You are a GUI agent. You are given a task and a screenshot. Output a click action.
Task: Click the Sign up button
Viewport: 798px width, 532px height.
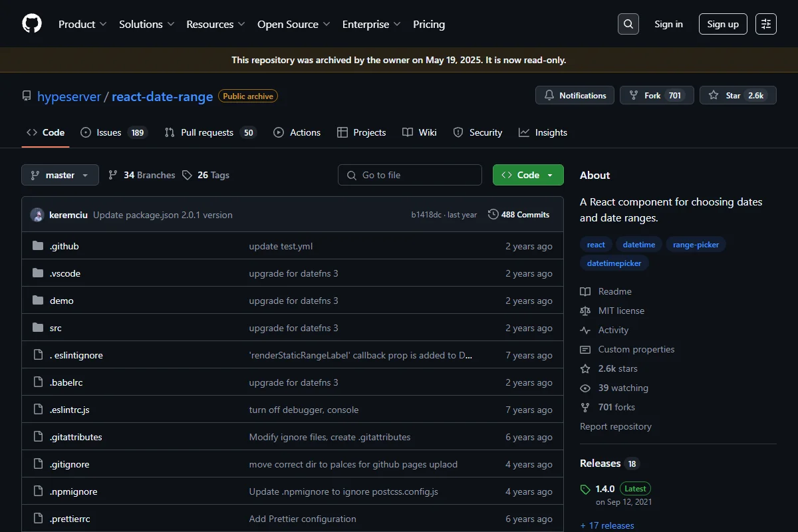[x=723, y=24]
